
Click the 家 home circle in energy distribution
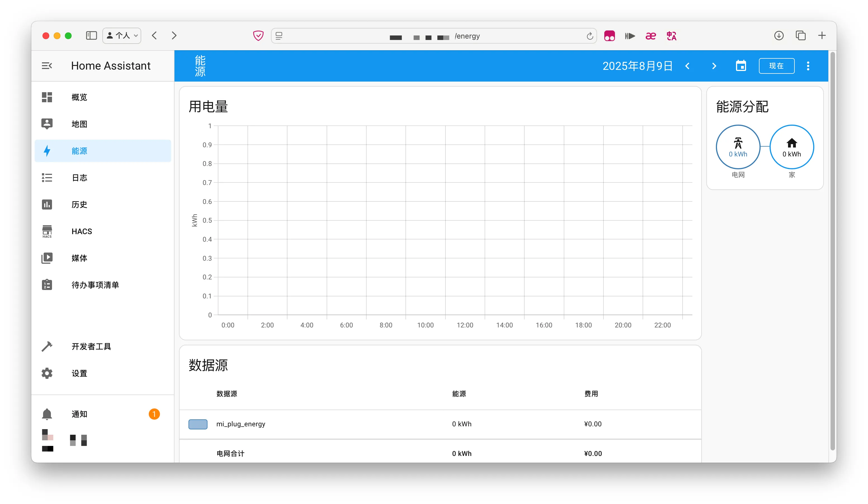coord(792,147)
